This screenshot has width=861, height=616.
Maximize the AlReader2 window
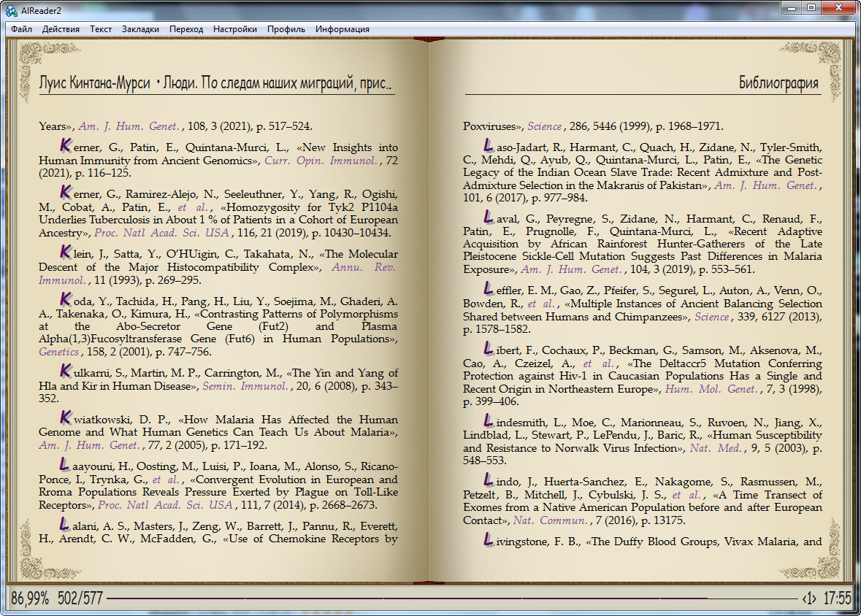point(811,8)
